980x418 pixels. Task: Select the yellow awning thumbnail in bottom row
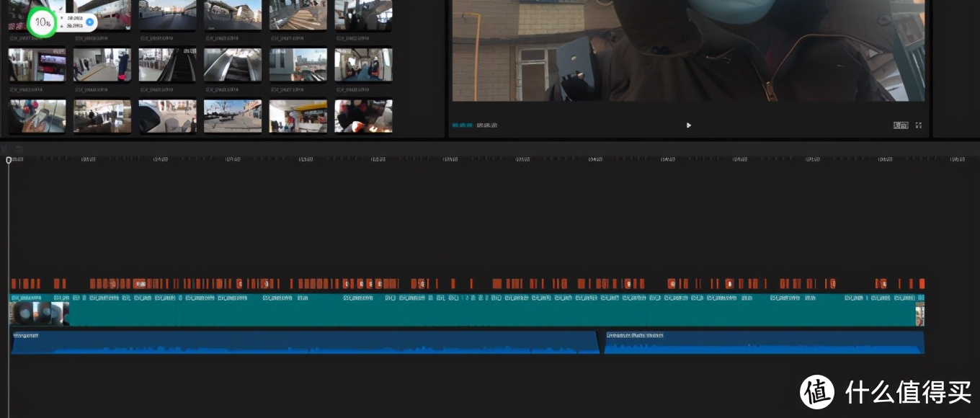click(x=298, y=115)
